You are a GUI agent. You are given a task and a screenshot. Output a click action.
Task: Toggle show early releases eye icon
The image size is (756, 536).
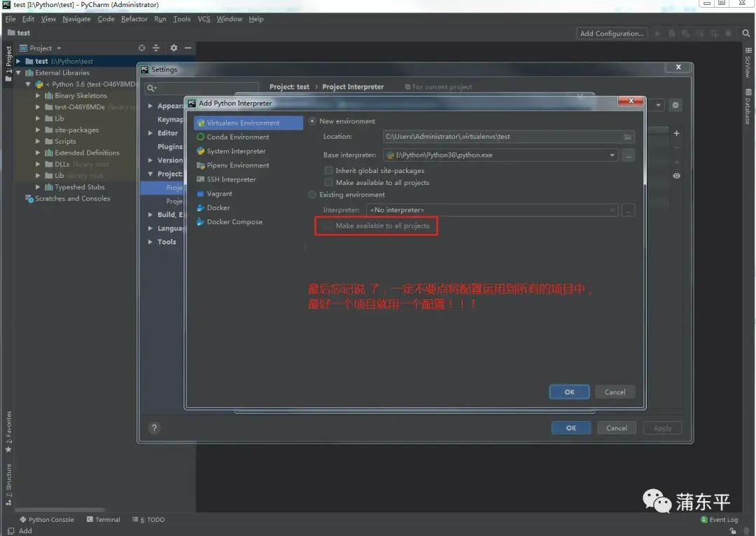(676, 176)
